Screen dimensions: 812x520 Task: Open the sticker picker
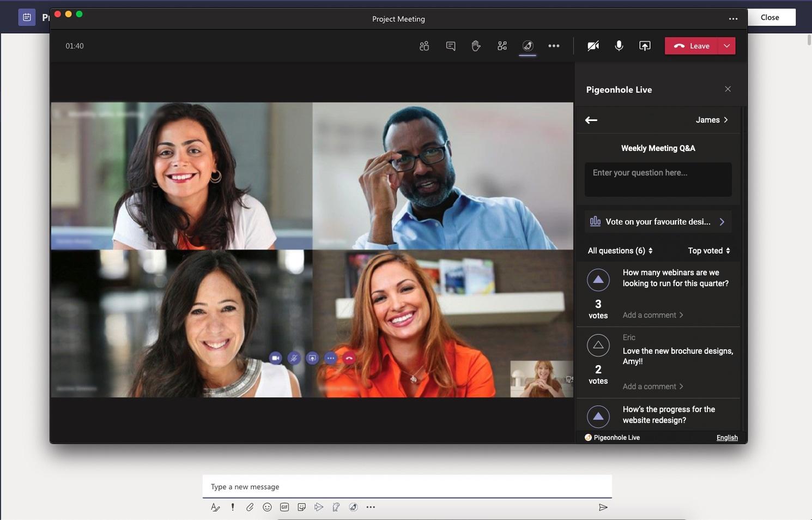[301, 507]
